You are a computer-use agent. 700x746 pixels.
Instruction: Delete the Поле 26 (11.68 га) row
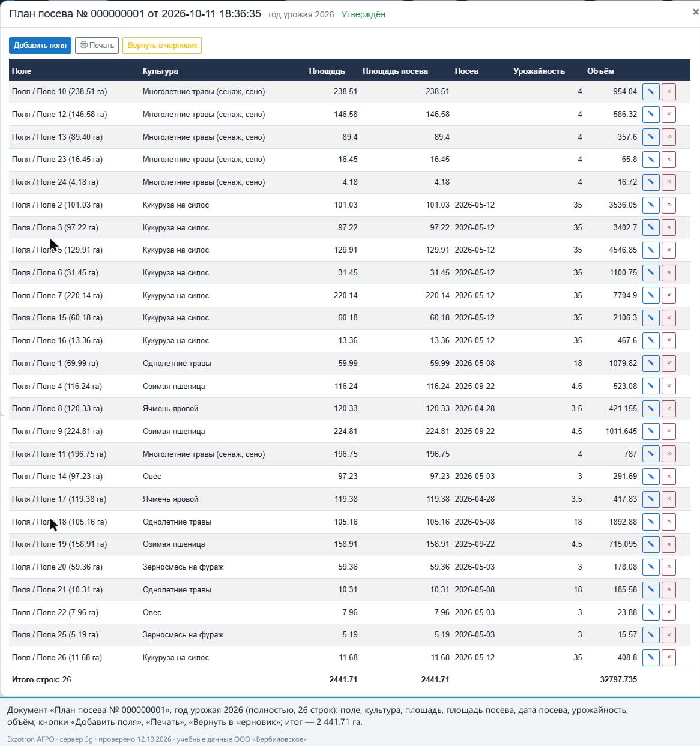[x=668, y=658]
